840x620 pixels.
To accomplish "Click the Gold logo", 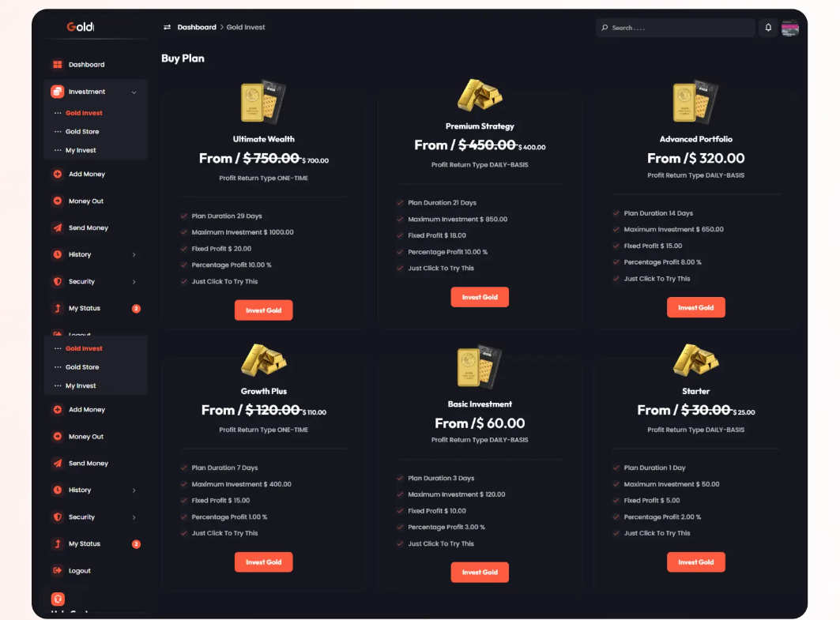I will [81, 26].
